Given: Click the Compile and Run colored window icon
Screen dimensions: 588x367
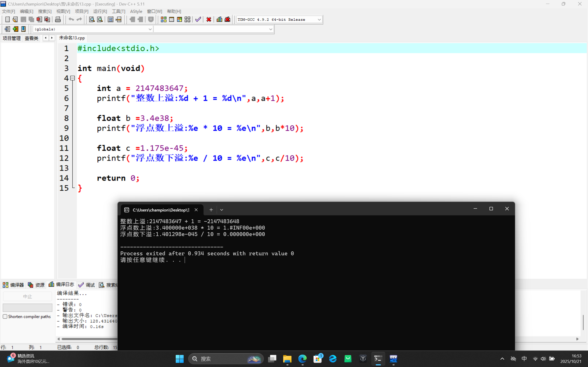Looking at the screenshot, I should coord(179,19).
